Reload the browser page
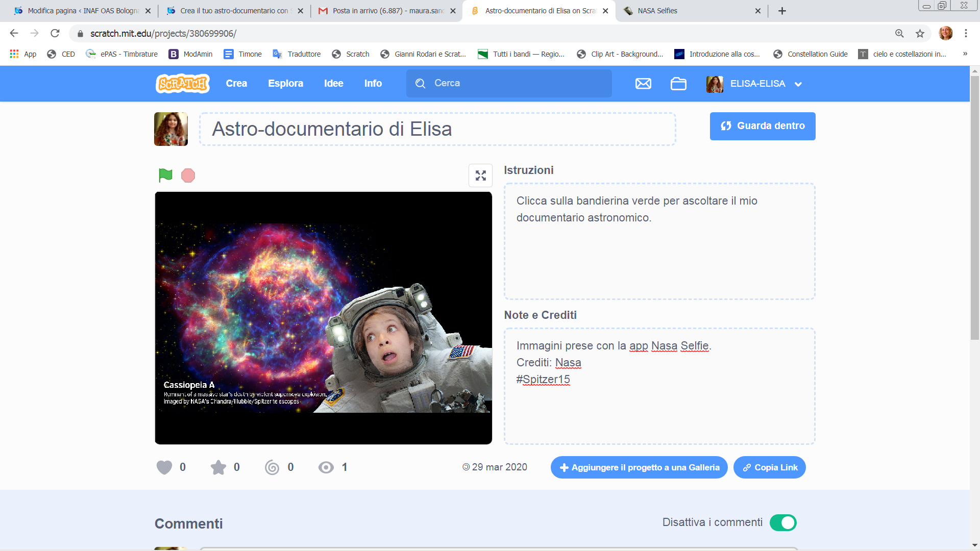The image size is (980, 551). coord(55,34)
